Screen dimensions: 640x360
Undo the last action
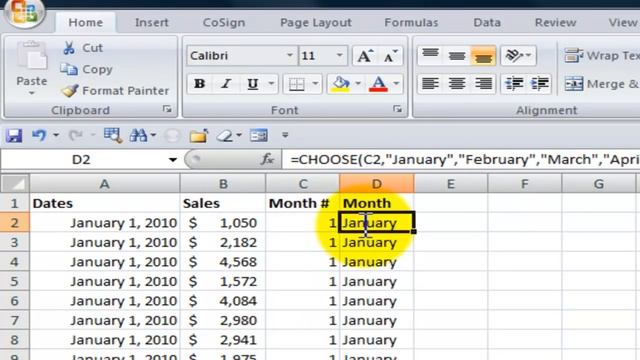pos(39,136)
